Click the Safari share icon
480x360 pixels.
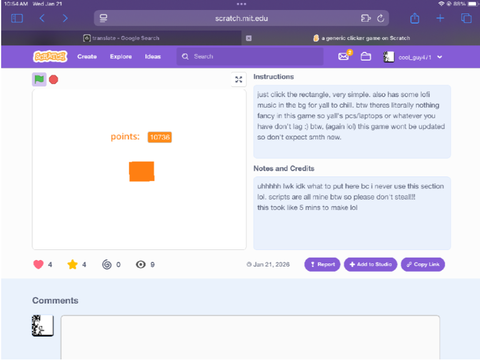(415, 18)
